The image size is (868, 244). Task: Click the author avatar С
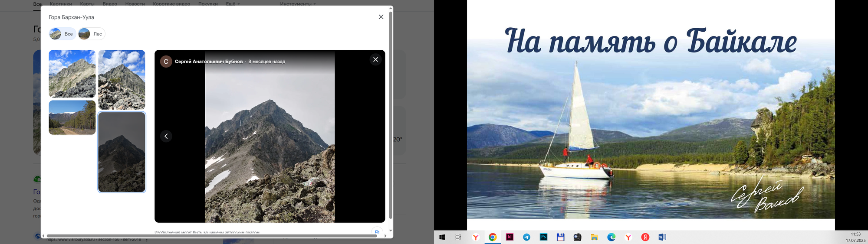[x=166, y=62]
